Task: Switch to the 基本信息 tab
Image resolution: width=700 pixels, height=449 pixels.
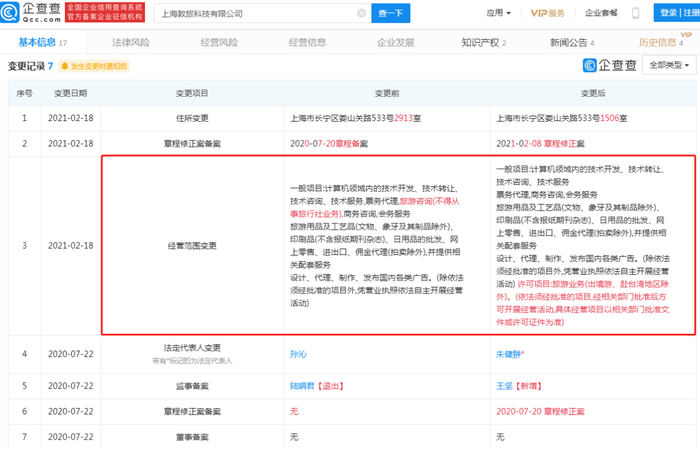Action: click(x=42, y=42)
